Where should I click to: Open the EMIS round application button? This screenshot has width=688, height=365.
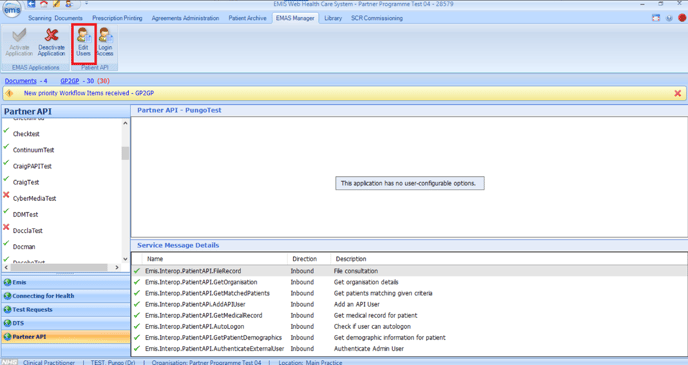pos(12,9)
